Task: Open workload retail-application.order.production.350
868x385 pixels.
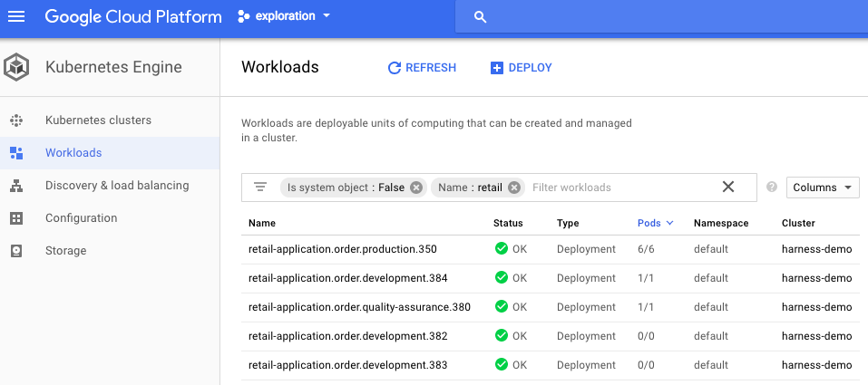Action: click(343, 249)
